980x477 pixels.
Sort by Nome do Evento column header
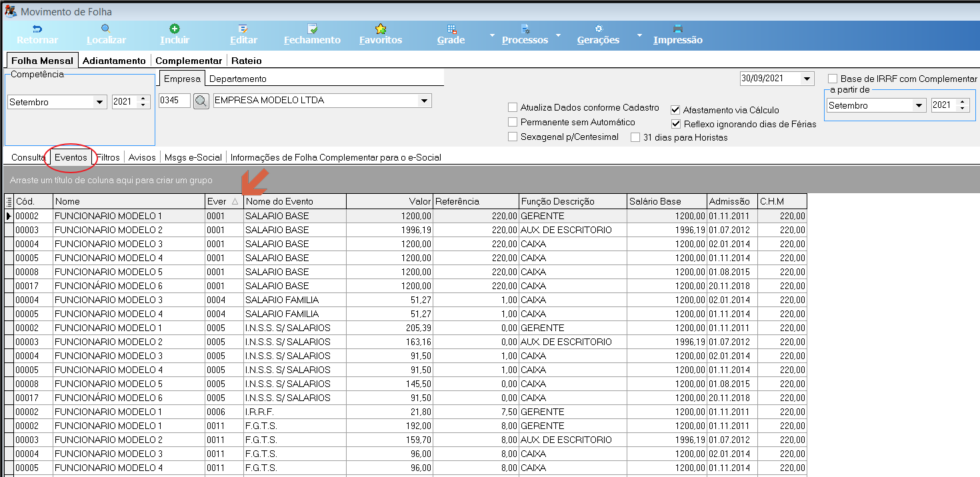click(295, 201)
